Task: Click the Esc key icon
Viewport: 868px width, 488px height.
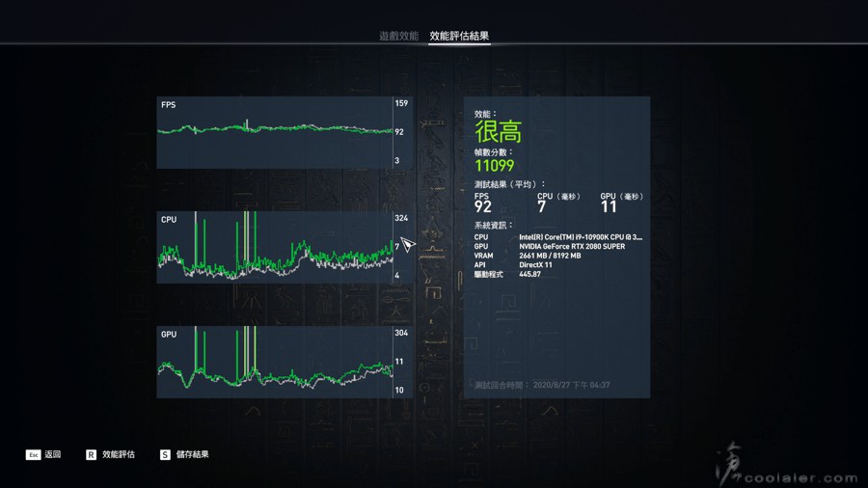Action: tap(33, 454)
